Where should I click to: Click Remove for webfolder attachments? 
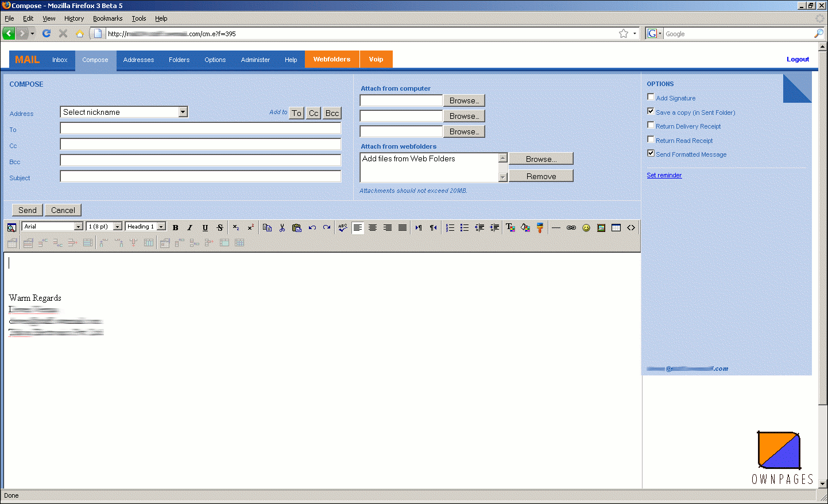point(541,176)
